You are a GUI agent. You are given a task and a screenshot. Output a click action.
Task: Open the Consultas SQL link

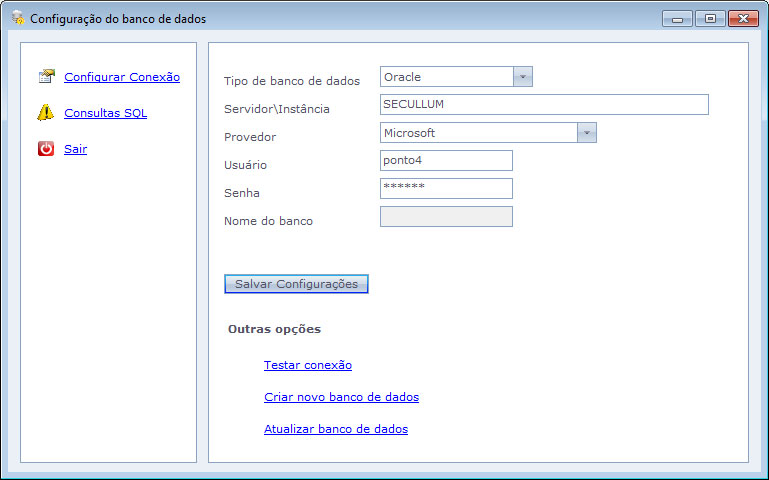(x=105, y=113)
